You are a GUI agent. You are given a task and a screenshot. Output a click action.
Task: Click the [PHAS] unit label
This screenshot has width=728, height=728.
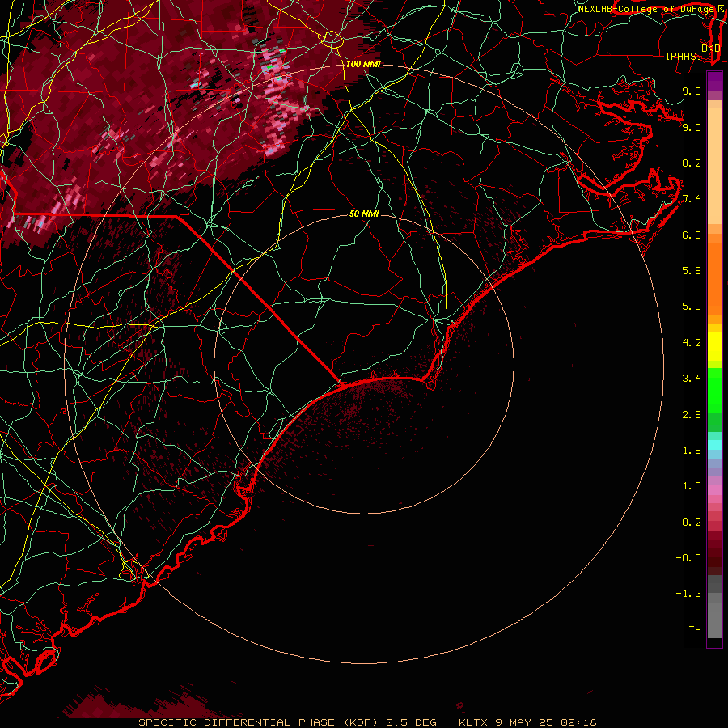pos(684,56)
